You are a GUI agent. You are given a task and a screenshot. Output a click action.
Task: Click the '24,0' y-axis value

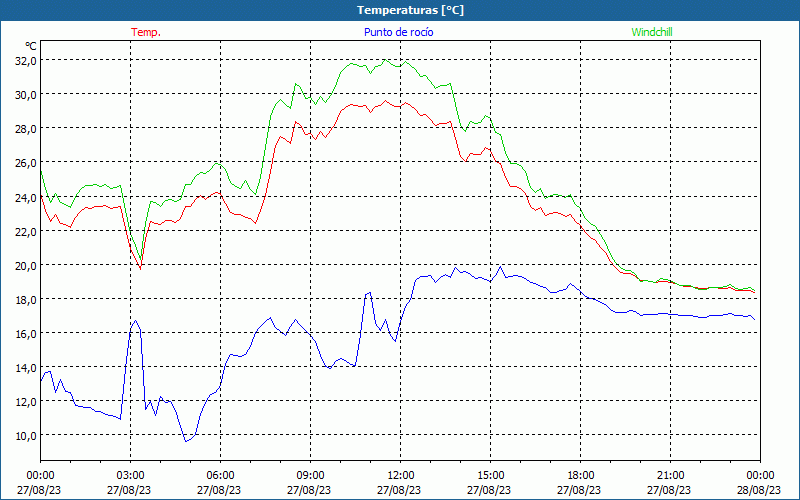[26, 197]
